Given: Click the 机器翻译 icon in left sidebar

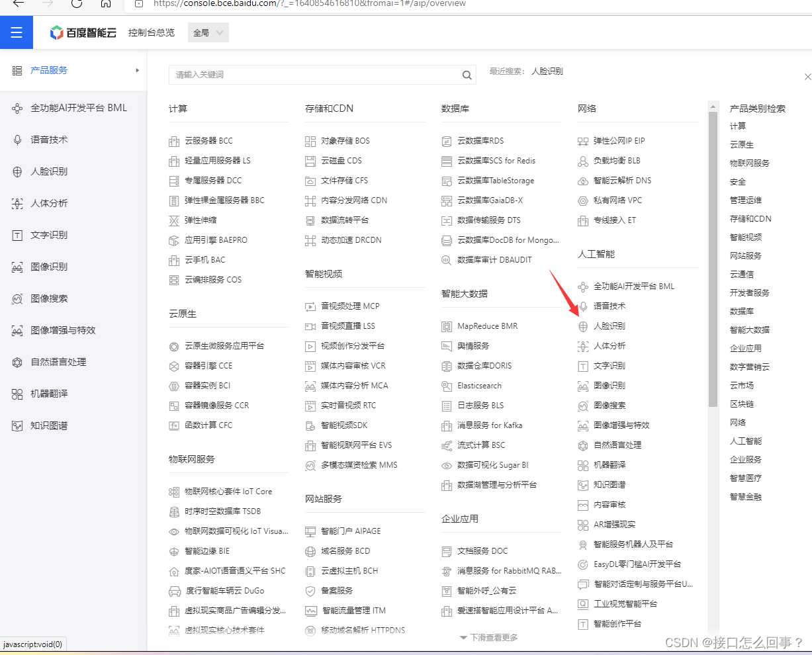Looking at the screenshot, I should [17, 394].
